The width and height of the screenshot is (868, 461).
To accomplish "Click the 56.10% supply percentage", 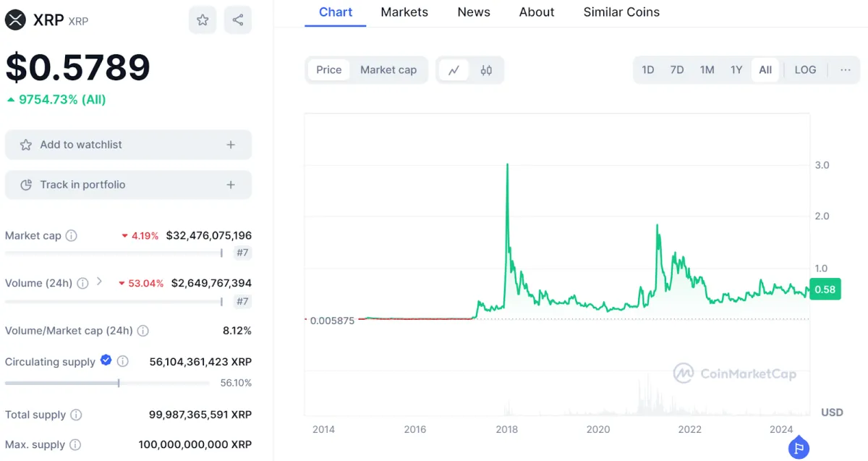I will pyautogui.click(x=236, y=383).
